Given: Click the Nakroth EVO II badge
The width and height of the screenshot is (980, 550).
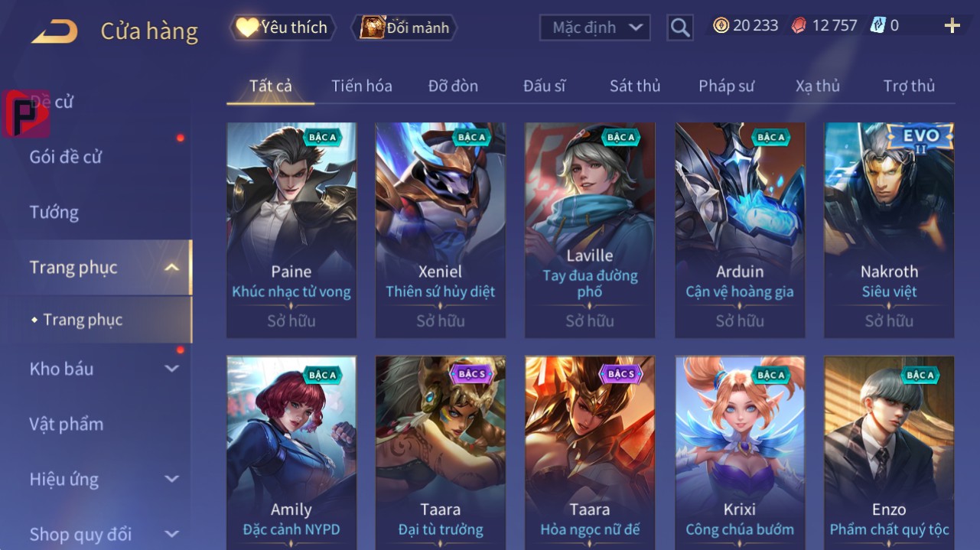Looking at the screenshot, I should pos(920,138).
